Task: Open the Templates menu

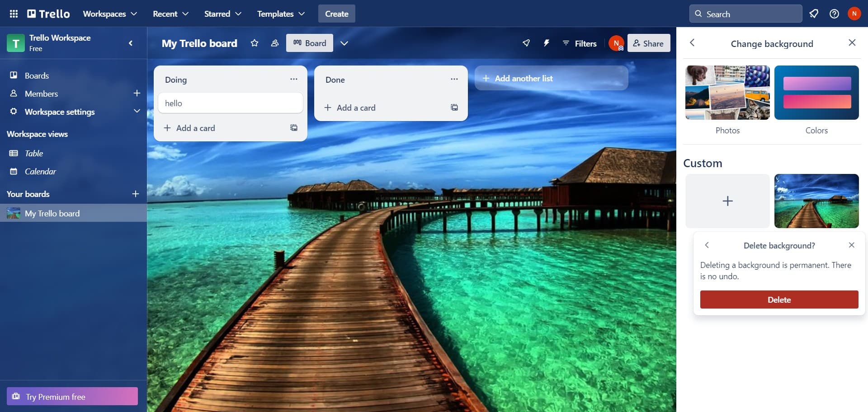Action: pos(280,14)
